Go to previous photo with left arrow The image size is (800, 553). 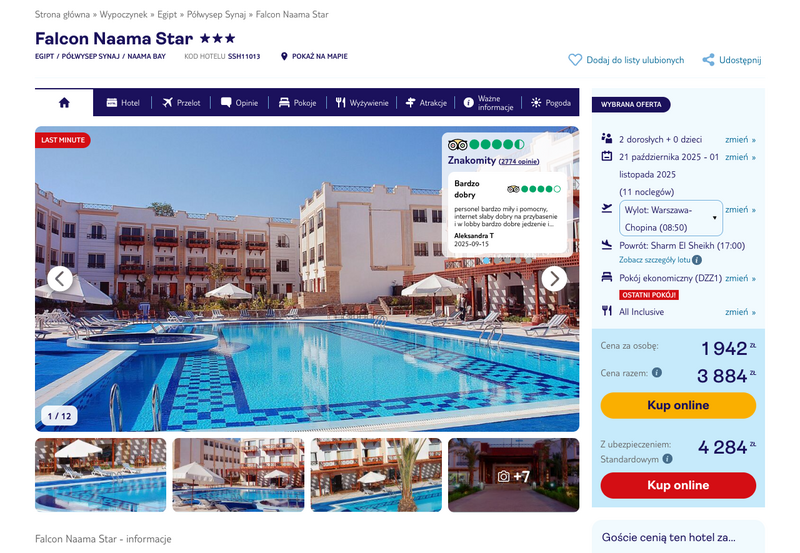[60, 279]
